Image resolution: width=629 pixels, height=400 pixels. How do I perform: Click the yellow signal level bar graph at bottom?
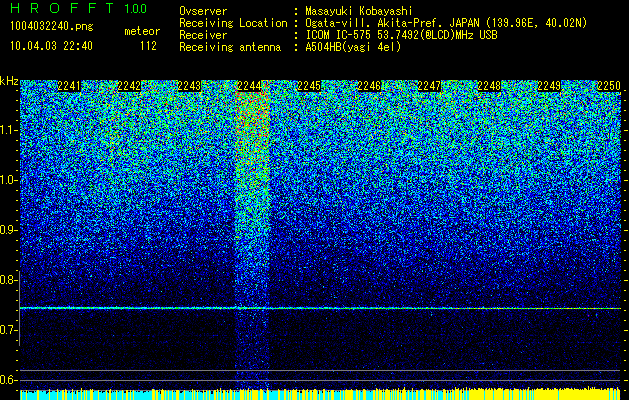click(320, 394)
